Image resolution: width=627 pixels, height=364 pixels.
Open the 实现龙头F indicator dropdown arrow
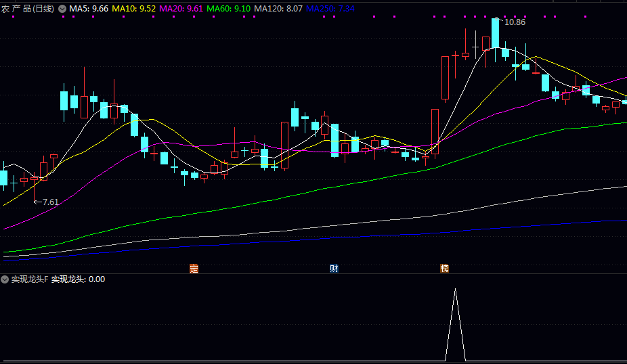coord(5,279)
